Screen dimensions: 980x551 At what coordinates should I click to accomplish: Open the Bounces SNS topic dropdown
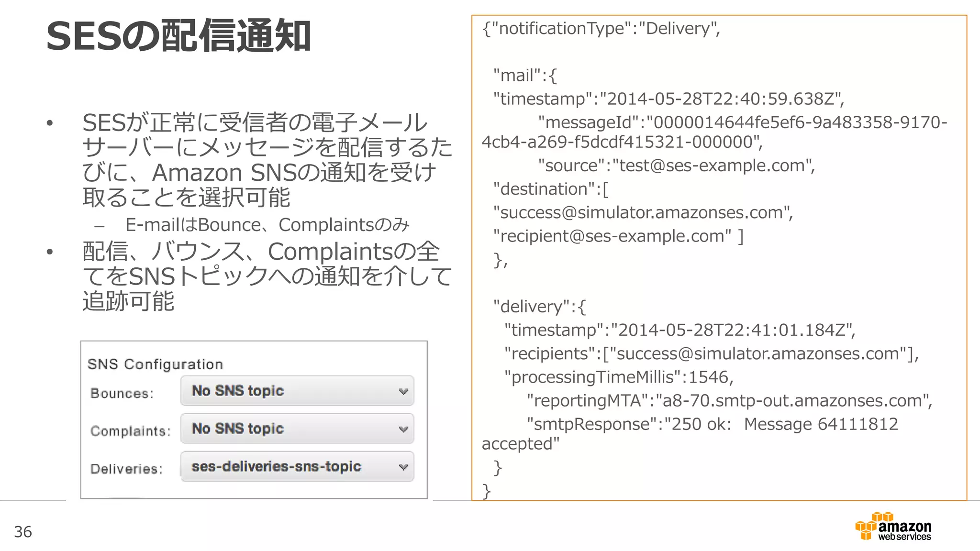click(x=297, y=391)
